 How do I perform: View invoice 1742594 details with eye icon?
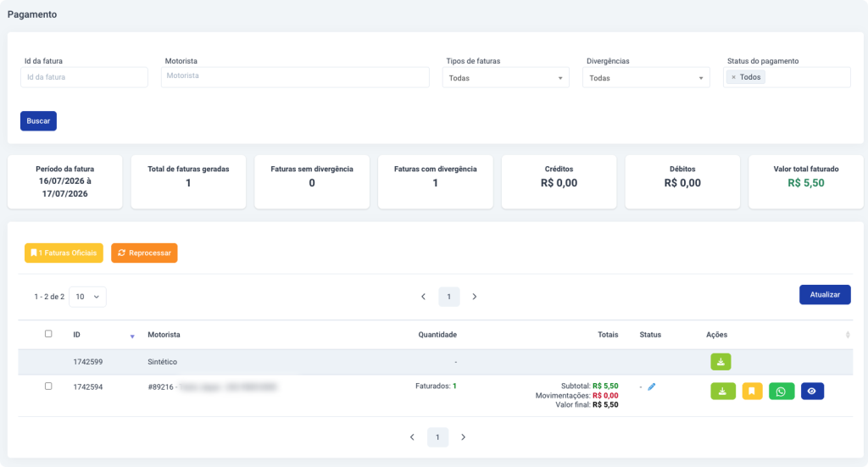(812, 392)
